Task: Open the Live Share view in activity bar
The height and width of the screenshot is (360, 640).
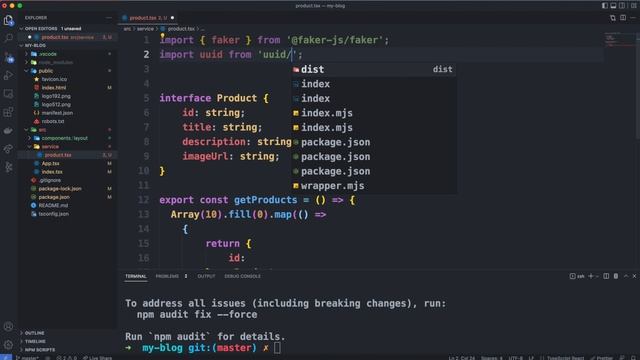Action: point(8,149)
